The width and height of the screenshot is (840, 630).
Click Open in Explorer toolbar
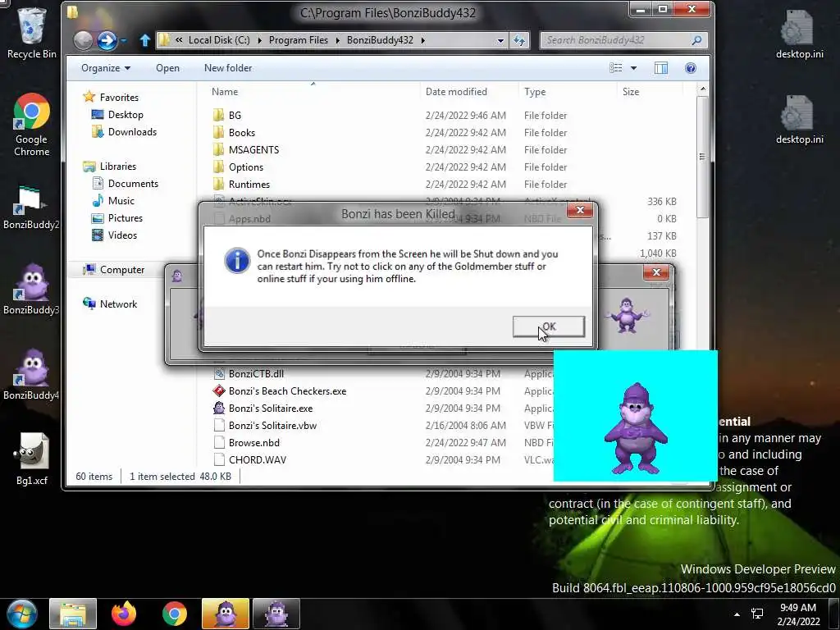[x=167, y=68]
